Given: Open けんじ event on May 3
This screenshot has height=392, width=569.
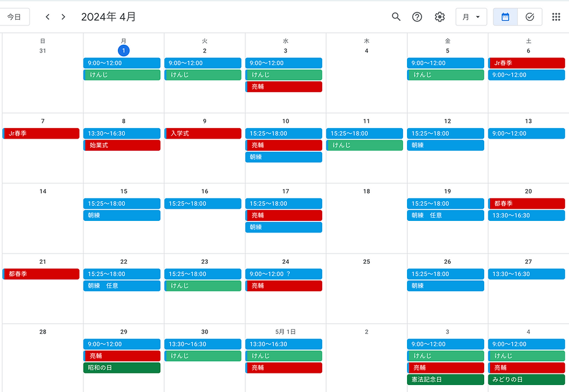Looking at the screenshot, I should pos(446,356).
